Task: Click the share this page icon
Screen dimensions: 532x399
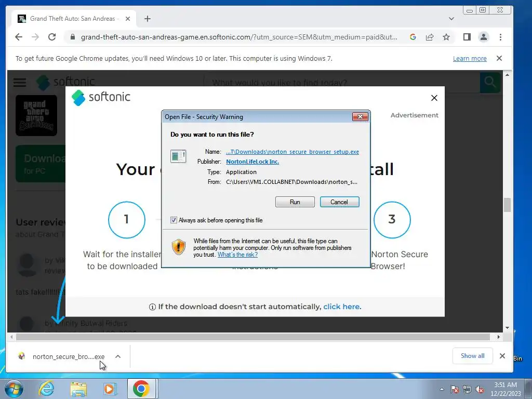Action: tap(430, 37)
